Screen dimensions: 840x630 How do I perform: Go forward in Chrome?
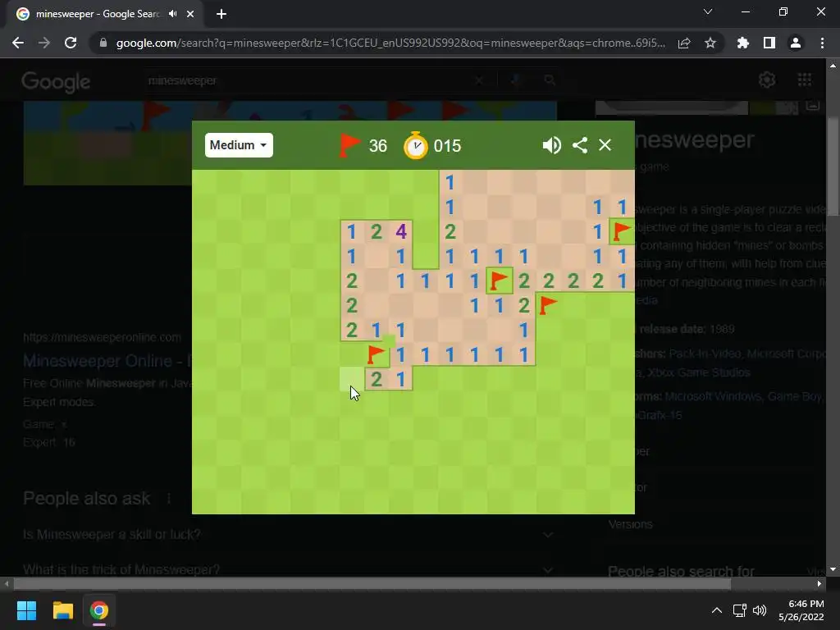pyautogui.click(x=44, y=43)
